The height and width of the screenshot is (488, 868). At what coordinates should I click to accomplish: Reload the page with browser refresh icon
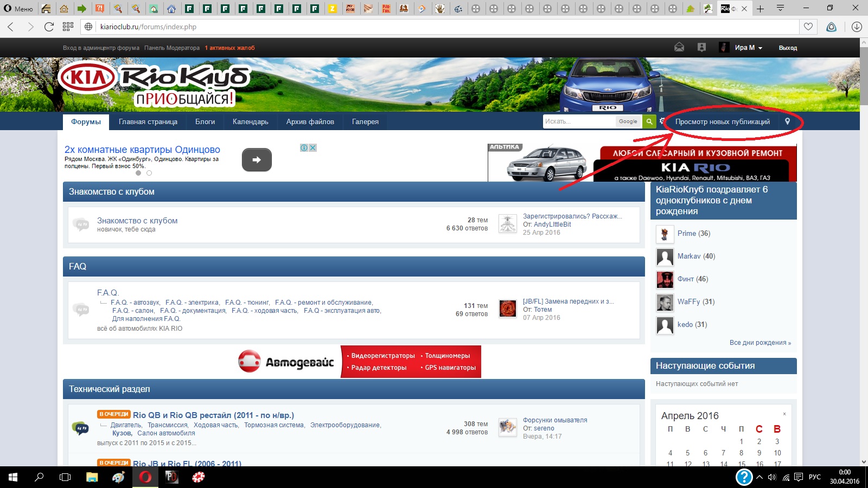(49, 27)
